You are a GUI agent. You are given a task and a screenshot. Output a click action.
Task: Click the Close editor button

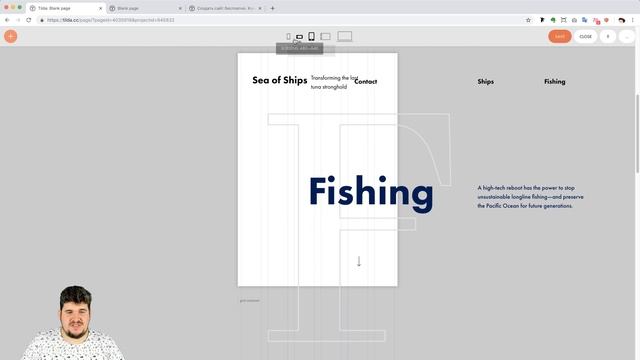click(585, 36)
